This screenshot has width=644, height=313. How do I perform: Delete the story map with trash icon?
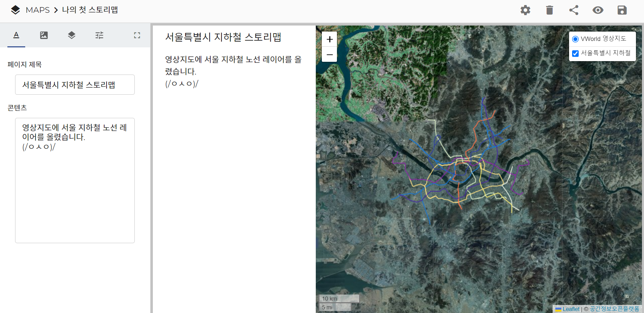coord(549,10)
